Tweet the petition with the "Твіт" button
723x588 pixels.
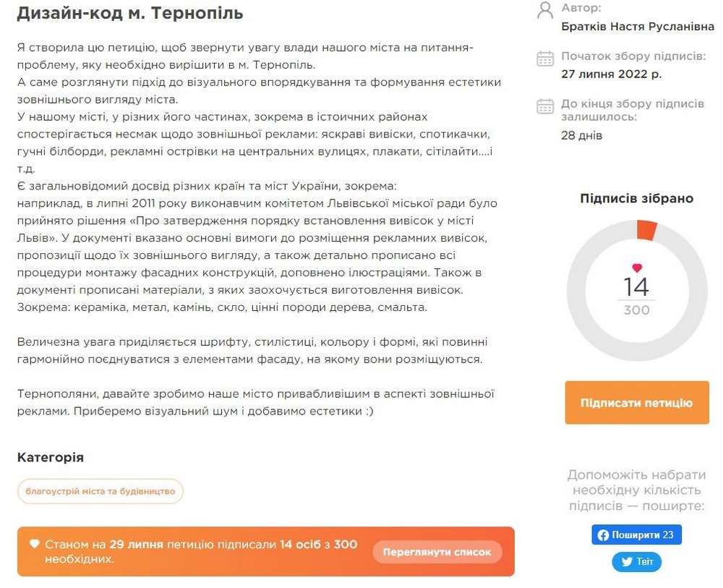(636, 562)
